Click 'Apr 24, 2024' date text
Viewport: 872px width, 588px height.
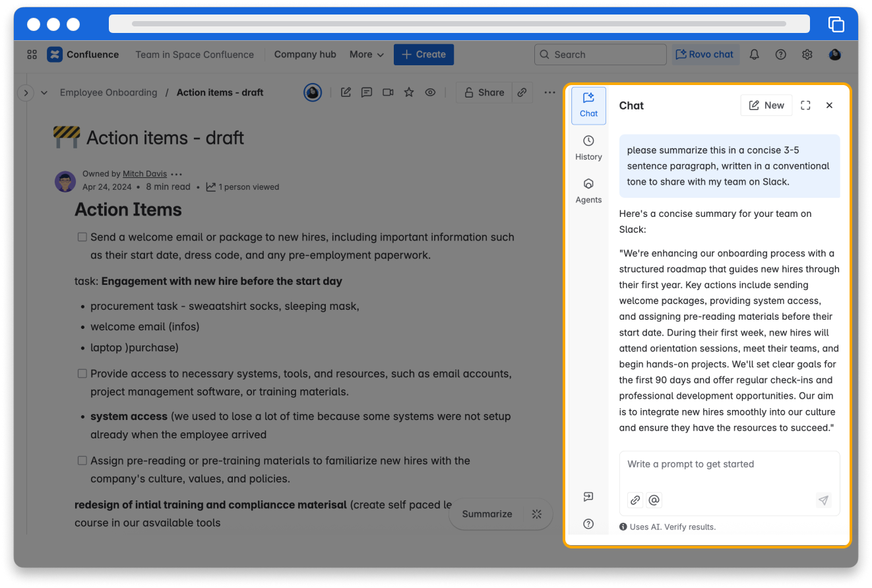coord(107,187)
